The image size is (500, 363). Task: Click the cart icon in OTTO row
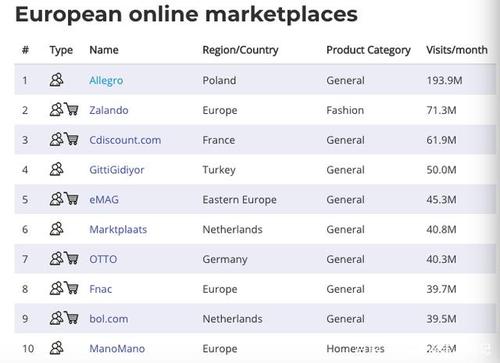coord(71,258)
